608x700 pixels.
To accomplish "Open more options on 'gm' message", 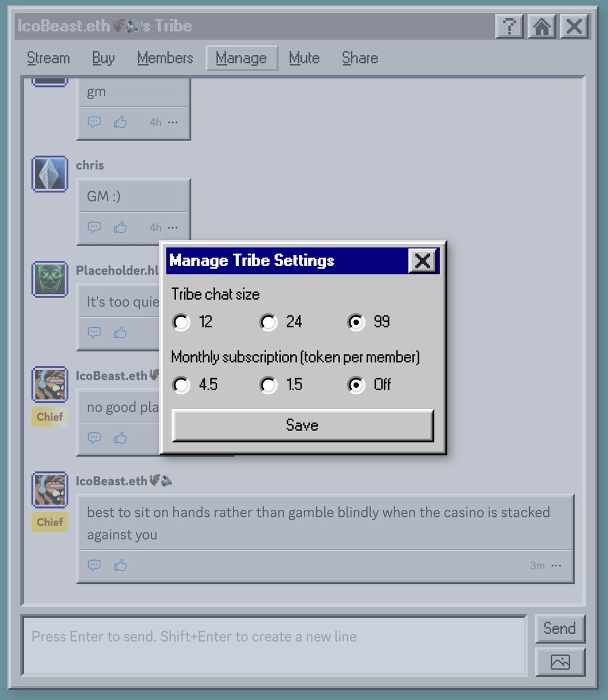I will pos(173,123).
